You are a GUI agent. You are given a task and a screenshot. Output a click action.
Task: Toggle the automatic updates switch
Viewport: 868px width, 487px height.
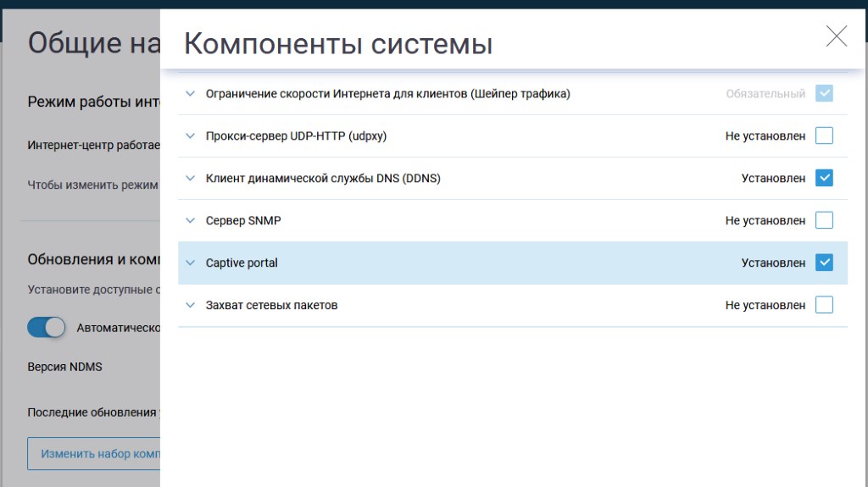47,328
